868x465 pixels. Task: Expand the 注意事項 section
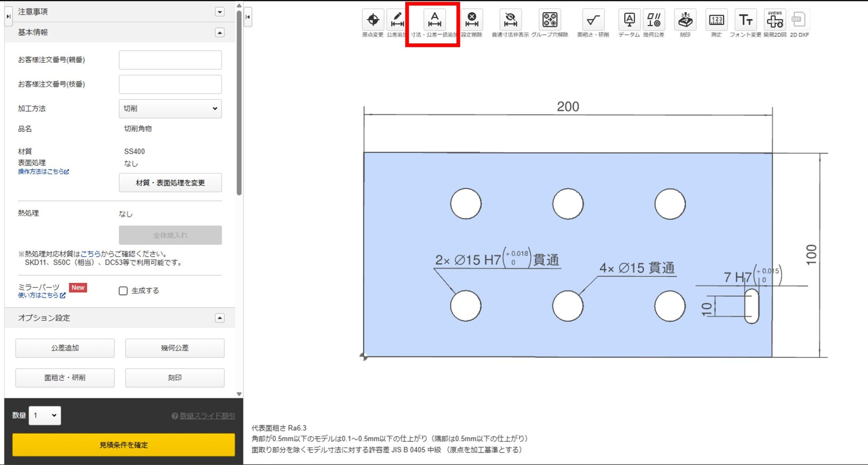coord(219,11)
